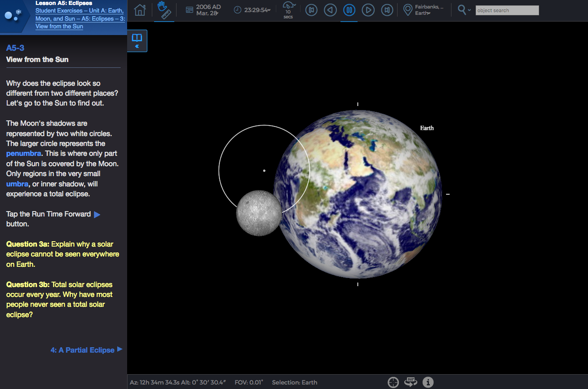Go to next section '4: A Partial Eclipse'
The height and width of the screenshot is (389, 588).
tap(86, 350)
